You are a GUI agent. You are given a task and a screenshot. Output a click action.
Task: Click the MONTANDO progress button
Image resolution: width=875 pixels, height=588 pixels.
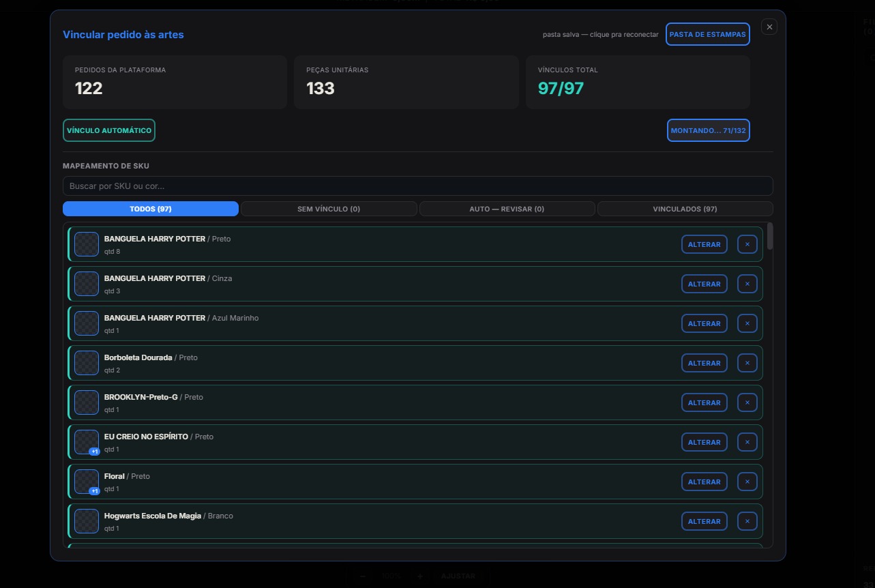pyautogui.click(x=708, y=130)
